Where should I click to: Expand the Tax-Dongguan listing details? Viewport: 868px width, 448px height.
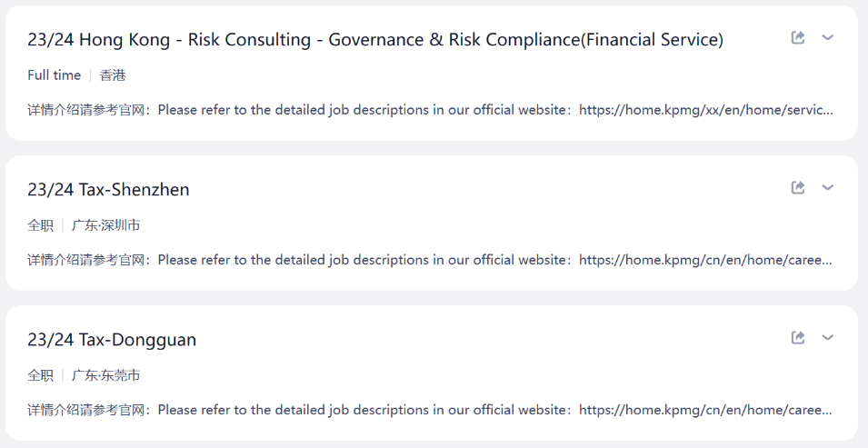point(828,338)
